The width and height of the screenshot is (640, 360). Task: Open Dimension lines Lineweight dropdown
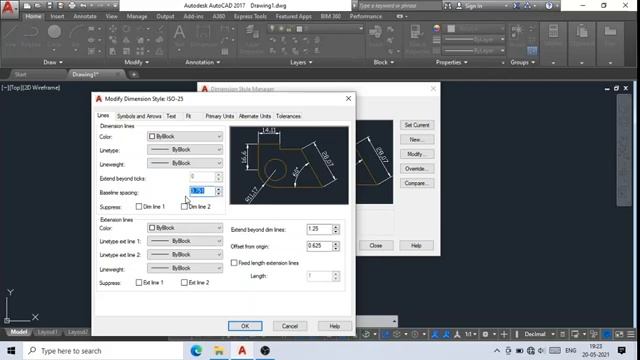pos(185,163)
